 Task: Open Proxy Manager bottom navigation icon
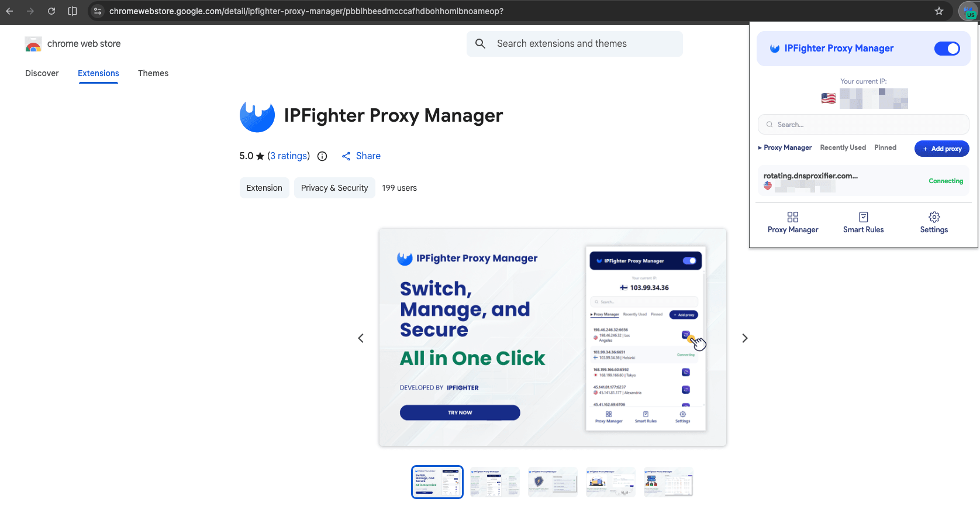(793, 222)
